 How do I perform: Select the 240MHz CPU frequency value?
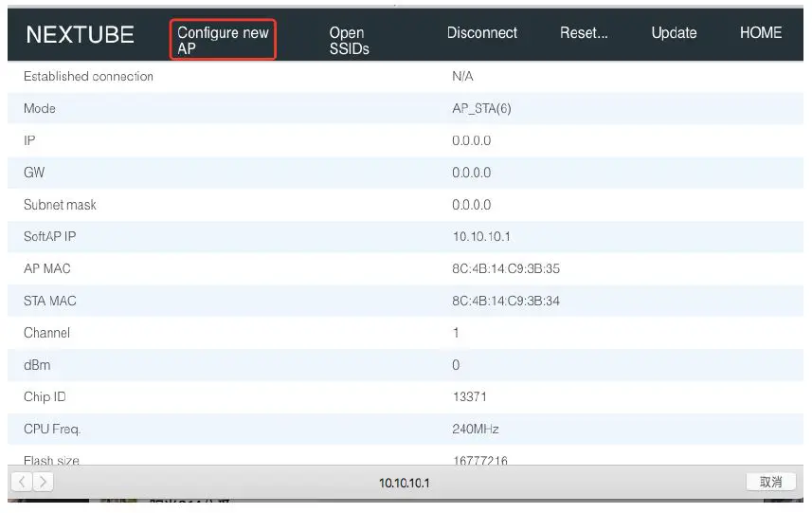(x=475, y=429)
